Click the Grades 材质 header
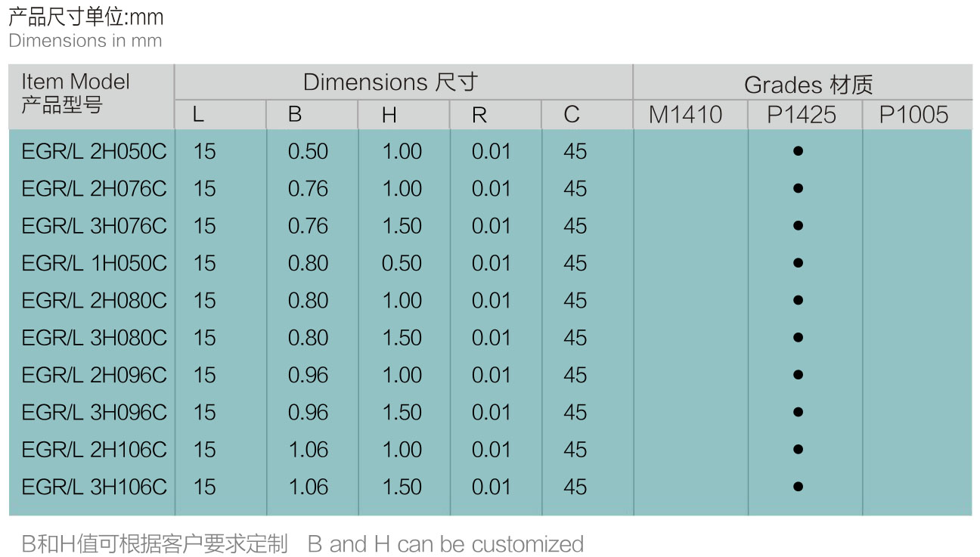 pos(808,85)
